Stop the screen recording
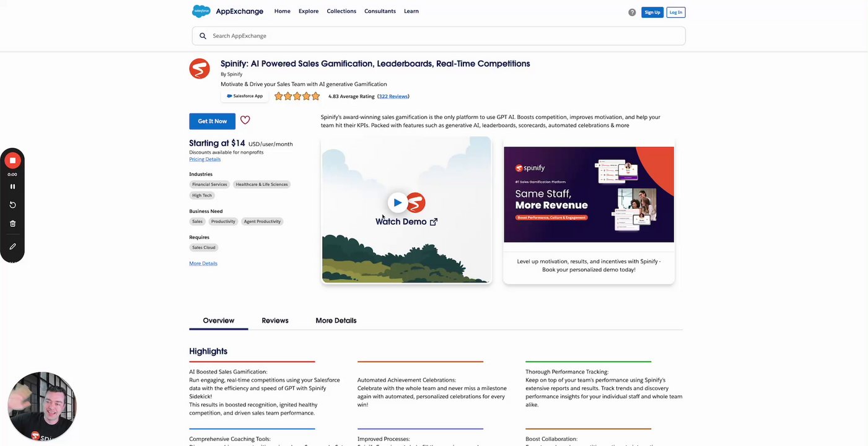 [12, 160]
